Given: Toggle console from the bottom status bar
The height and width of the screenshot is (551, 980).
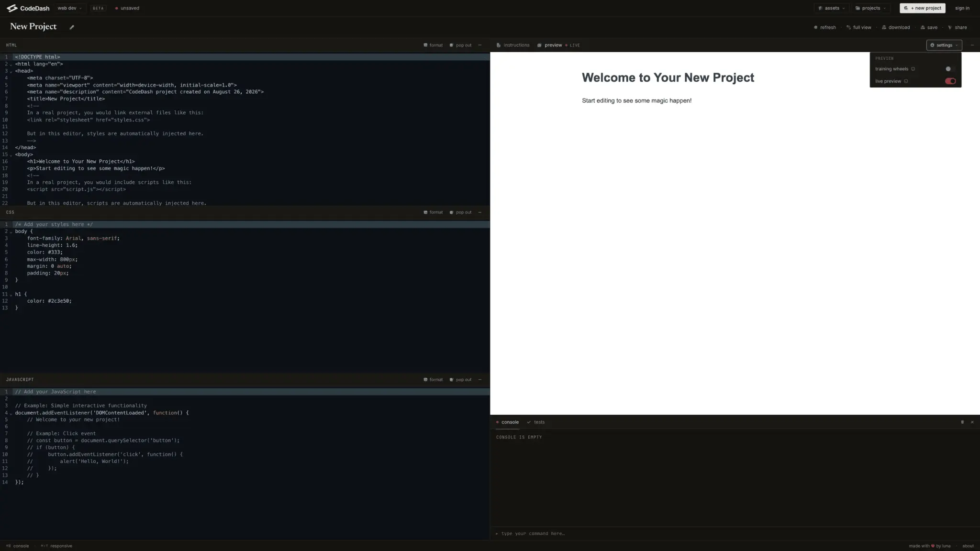Looking at the screenshot, I should pos(17,546).
